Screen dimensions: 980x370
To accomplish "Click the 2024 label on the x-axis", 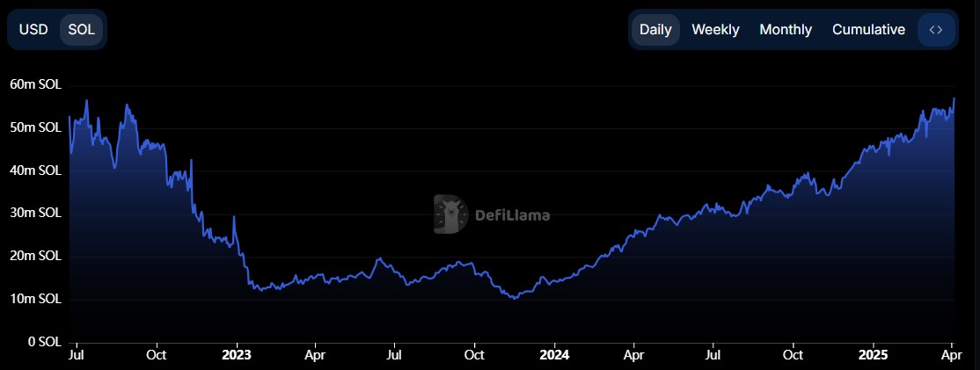I will tap(554, 356).
